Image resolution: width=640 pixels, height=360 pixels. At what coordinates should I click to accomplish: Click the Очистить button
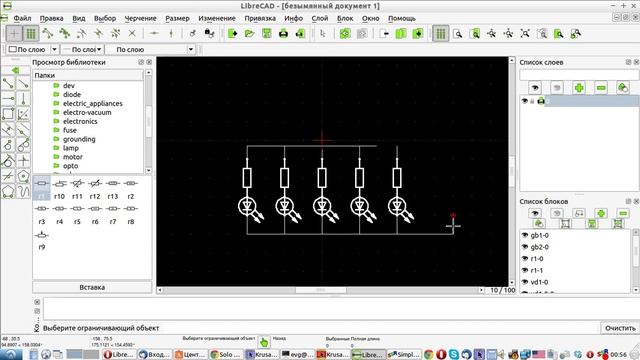(620, 328)
